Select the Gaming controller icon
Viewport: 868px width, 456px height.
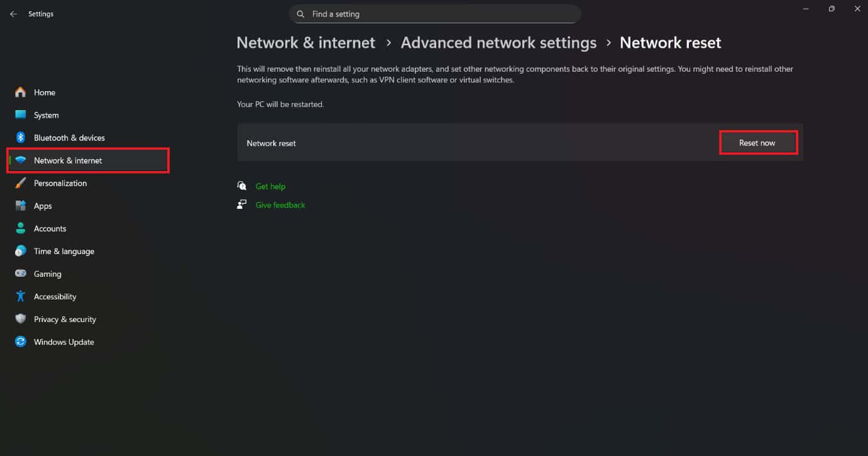coord(21,274)
